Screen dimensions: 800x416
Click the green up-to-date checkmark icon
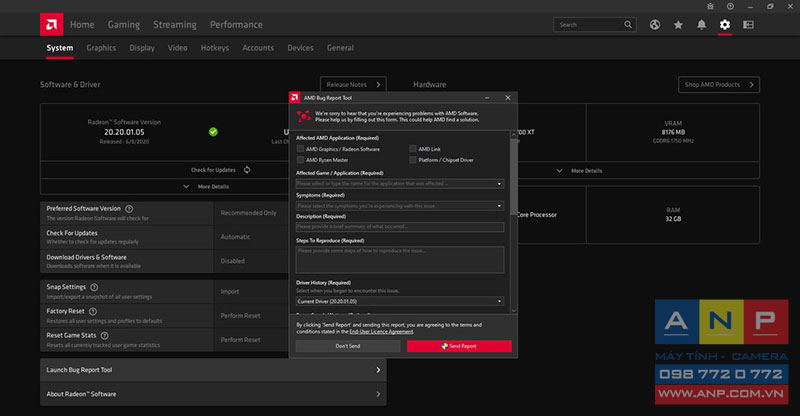point(213,132)
